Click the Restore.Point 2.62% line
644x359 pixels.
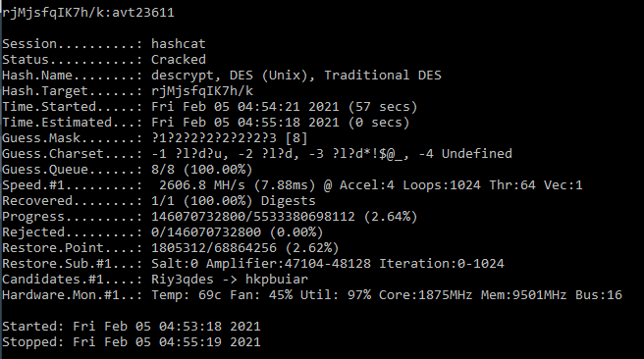point(171,248)
